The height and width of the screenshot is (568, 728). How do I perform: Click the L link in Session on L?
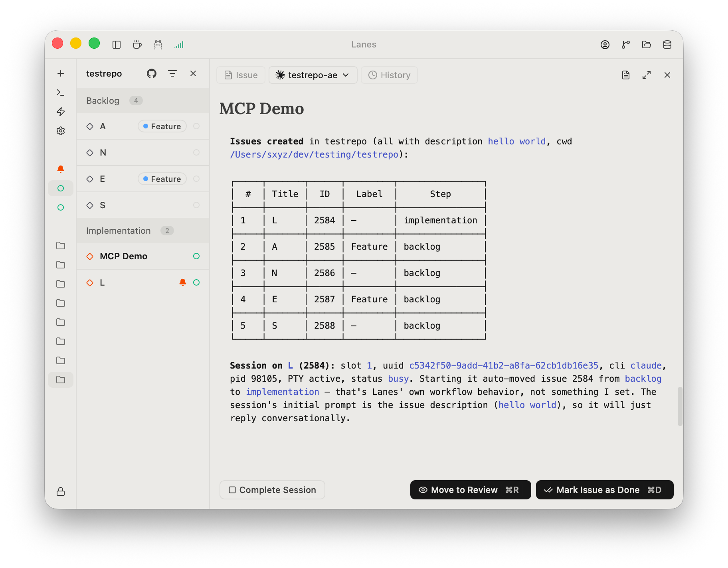[290, 365]
